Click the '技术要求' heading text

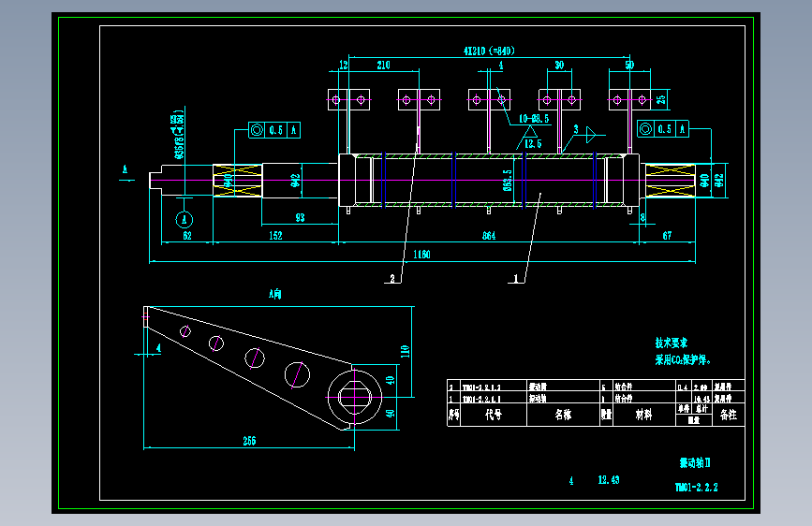click(x=672, y=343)
